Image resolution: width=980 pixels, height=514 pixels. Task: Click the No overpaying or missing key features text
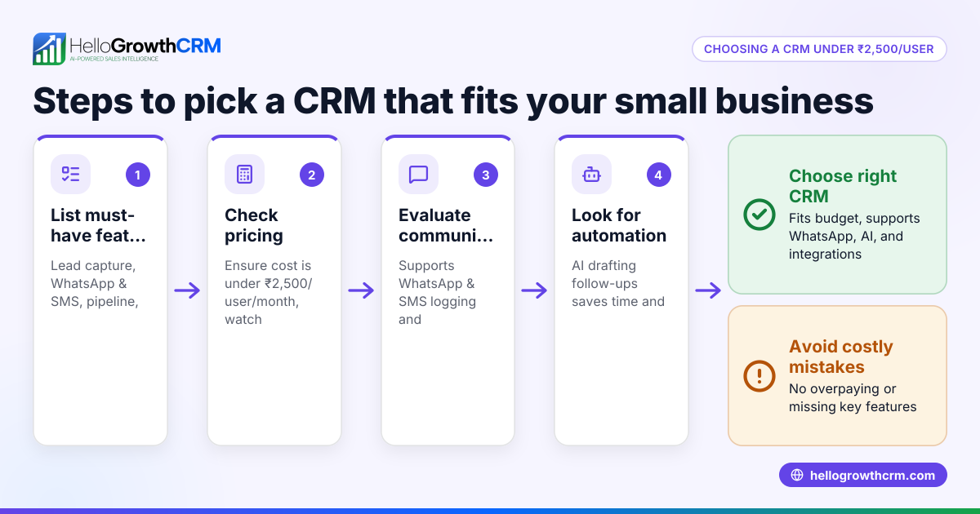click(853, 397)
